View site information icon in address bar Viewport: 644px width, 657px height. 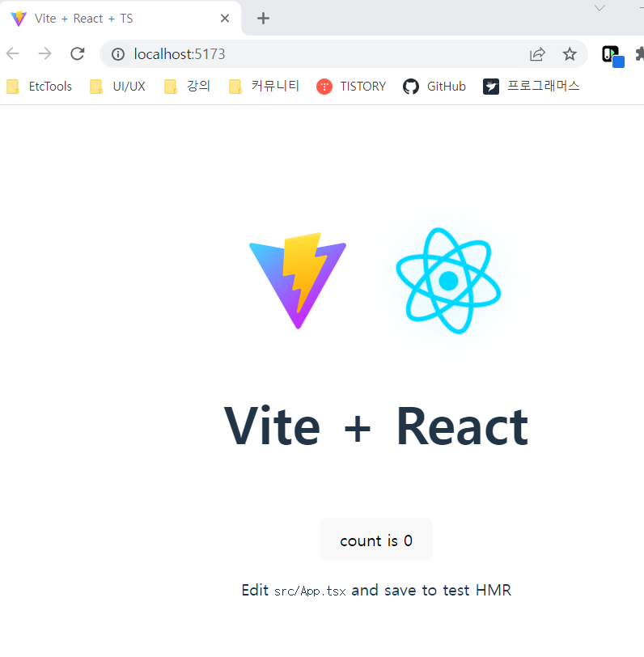(x=118, y=54)
